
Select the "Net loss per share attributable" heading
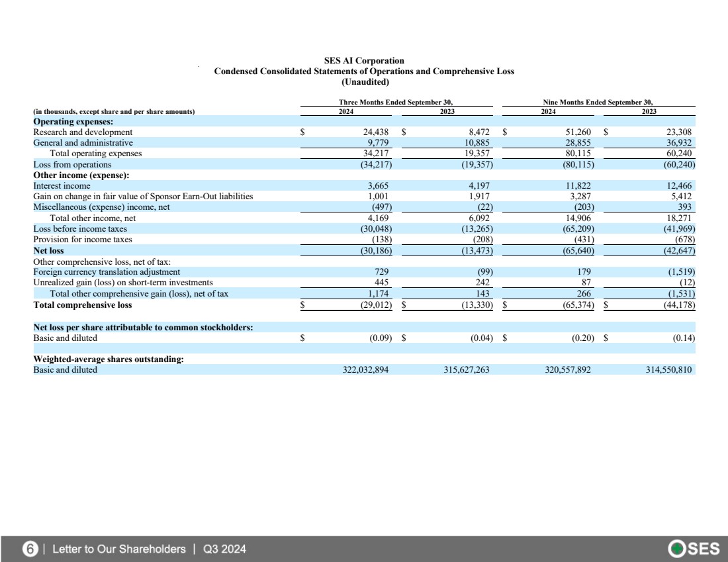coord(143,328)
